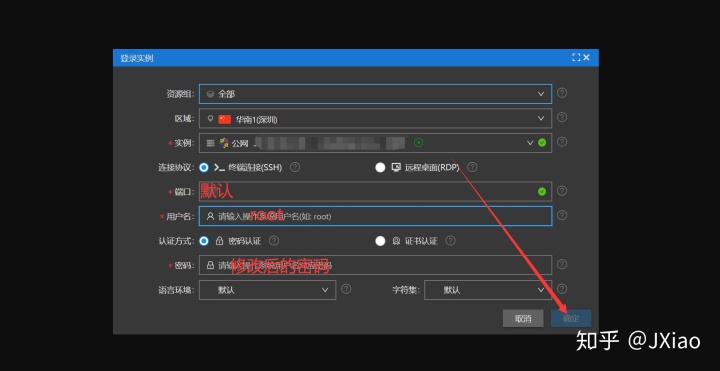Click help icon next to 端口 field
This screenshot has width=720, height=371.
tap(562, 191)
